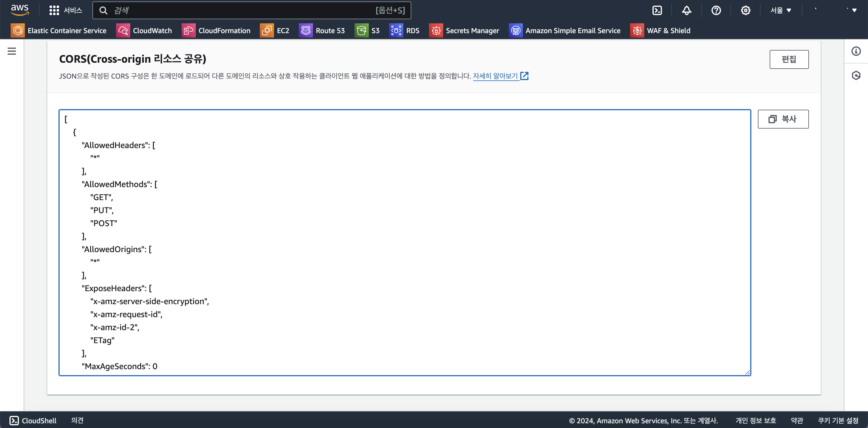
Task: Open CloudWatch shortcut icon
Action: pos(123,31)
